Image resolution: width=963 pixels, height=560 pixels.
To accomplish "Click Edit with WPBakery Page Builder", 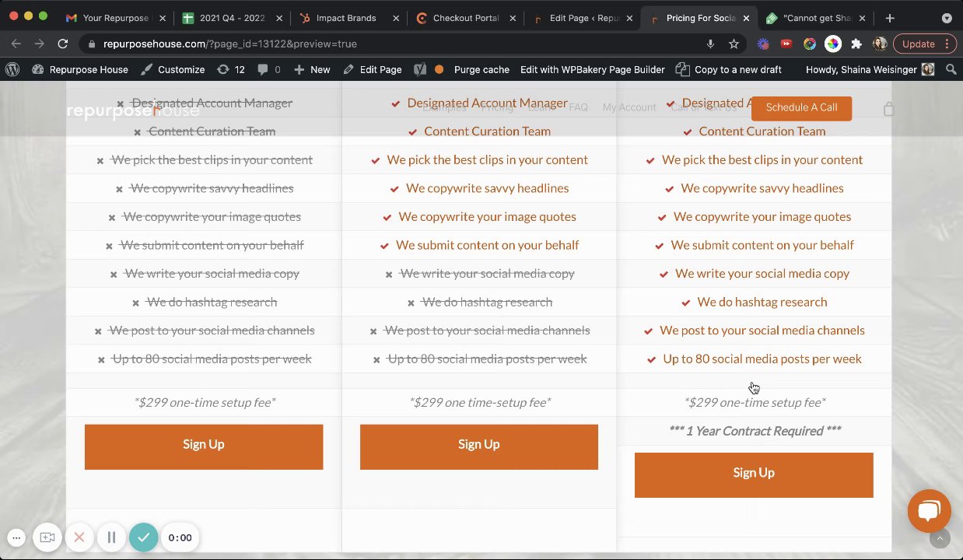I will coord(592,69).
